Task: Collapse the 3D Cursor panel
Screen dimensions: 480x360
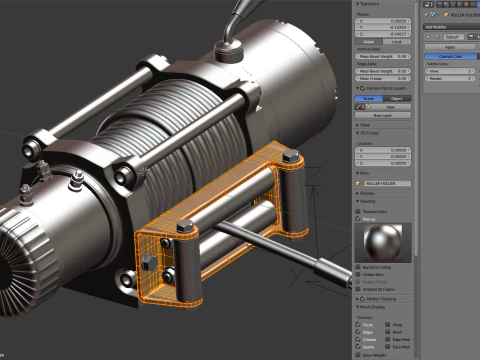Action: [x=358, y=133]
